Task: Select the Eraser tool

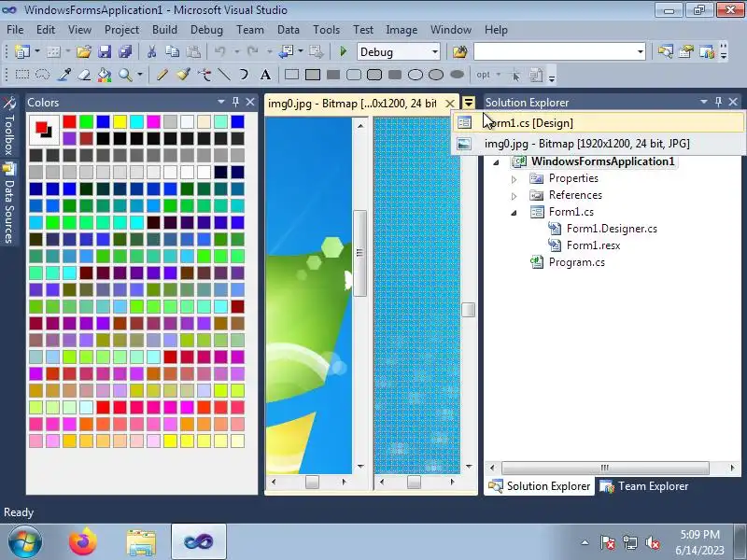Action: (84, 75)
